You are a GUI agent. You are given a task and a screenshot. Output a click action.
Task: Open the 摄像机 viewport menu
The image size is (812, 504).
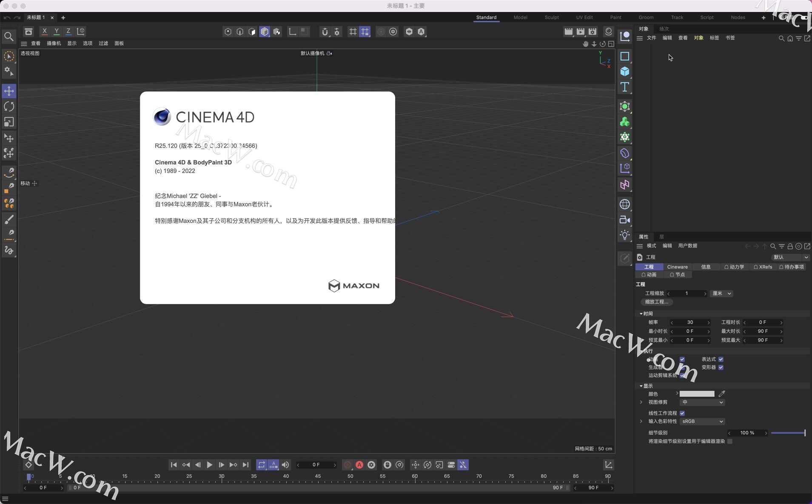[x=54, y=43]
